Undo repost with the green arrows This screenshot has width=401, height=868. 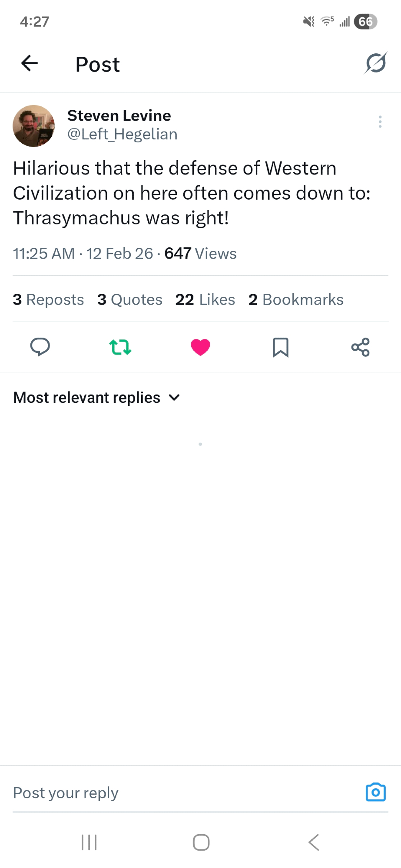click(x=120, y=347)
